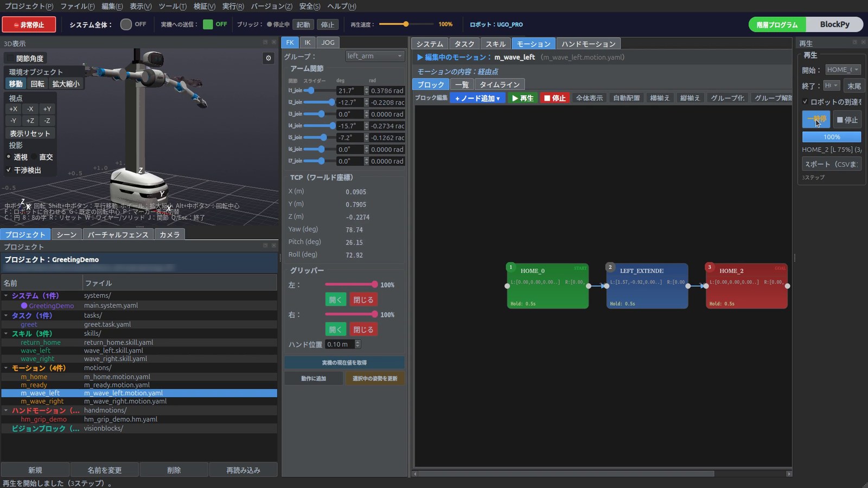Viewport: 868px width, 488px height.
Task: Collapse the システム tree group
Action: pos(6,296)
